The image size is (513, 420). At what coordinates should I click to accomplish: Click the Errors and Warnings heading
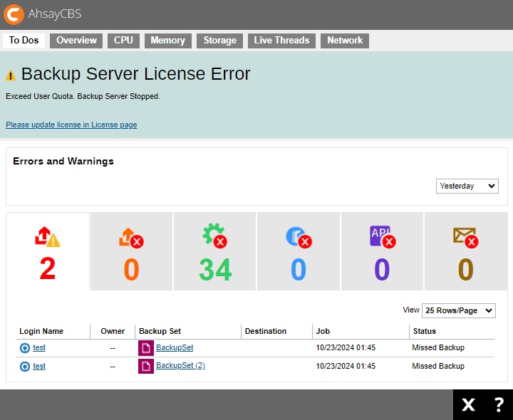coord(63,161)
